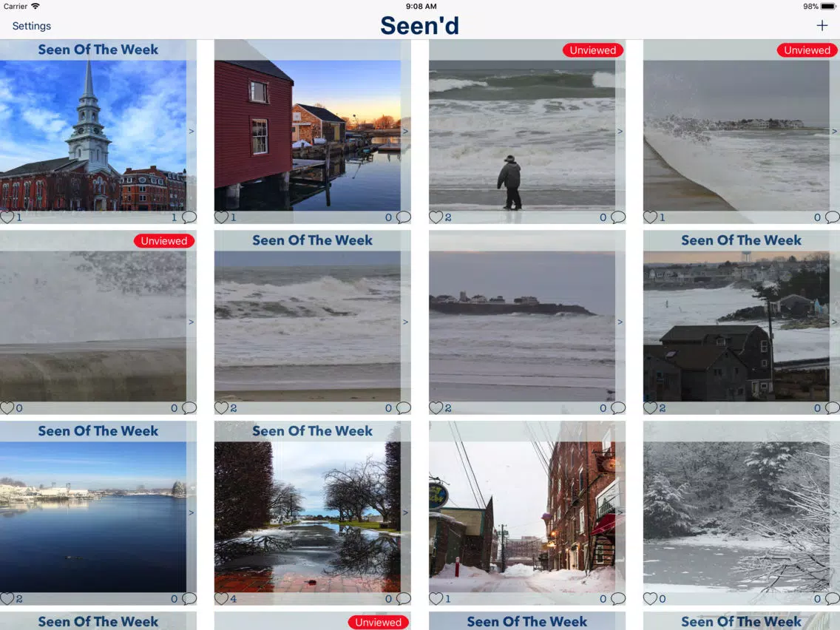The width and height of the screenshot is (840, 630).
Task: Open Settings from the top bar
Action: (x=32, y=26)
